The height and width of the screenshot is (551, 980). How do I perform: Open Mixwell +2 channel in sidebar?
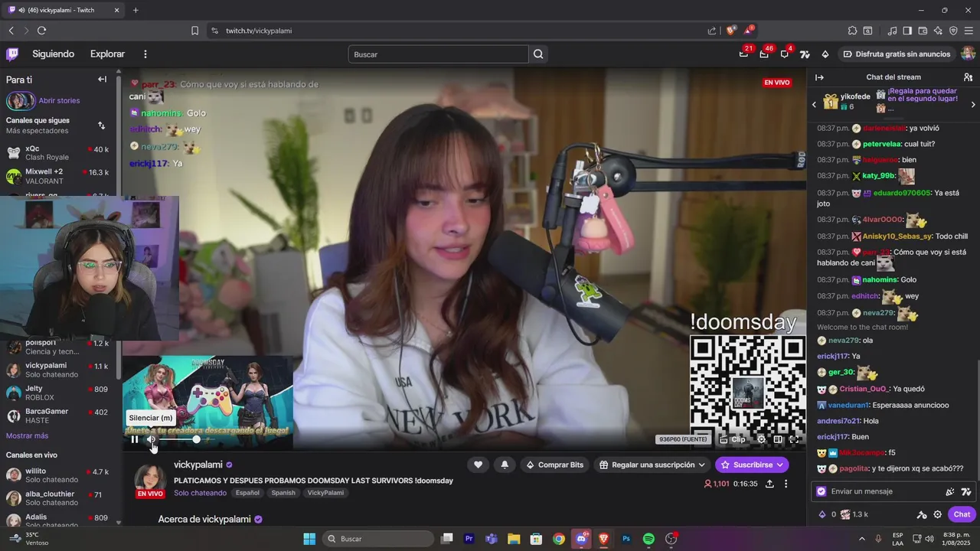pyautogui.click(x=57, y=176)
